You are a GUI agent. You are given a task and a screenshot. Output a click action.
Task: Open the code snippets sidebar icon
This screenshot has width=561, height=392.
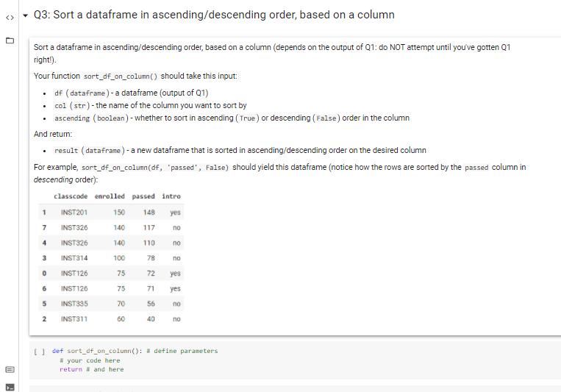(x=10, y=18)
